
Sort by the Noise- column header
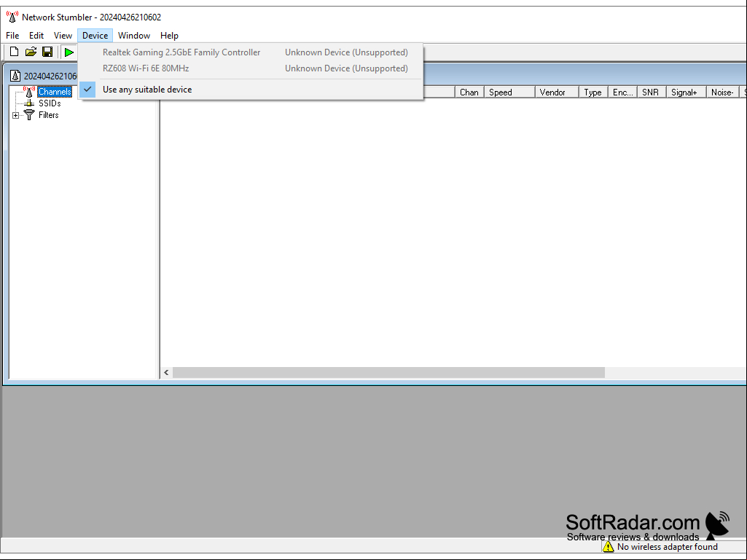point(722,92)
